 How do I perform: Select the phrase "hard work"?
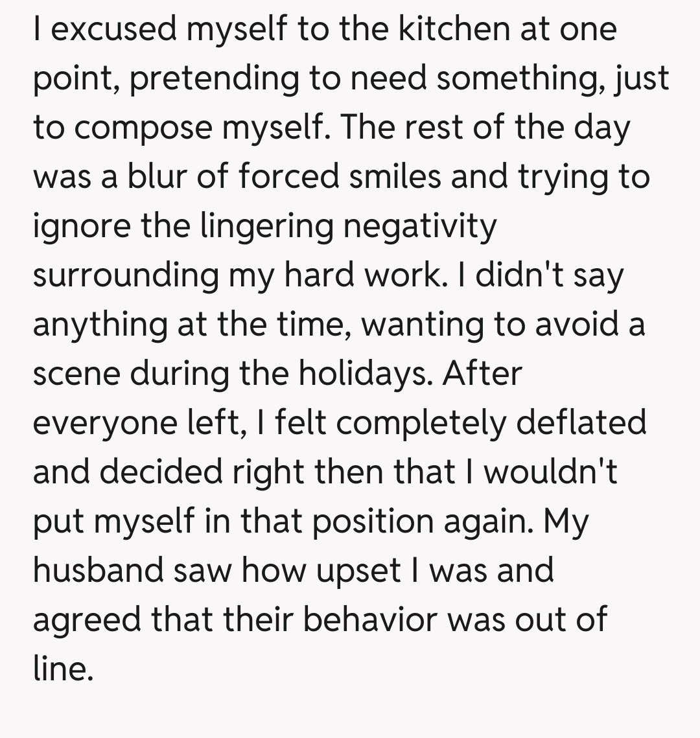[x=361, y=275]
